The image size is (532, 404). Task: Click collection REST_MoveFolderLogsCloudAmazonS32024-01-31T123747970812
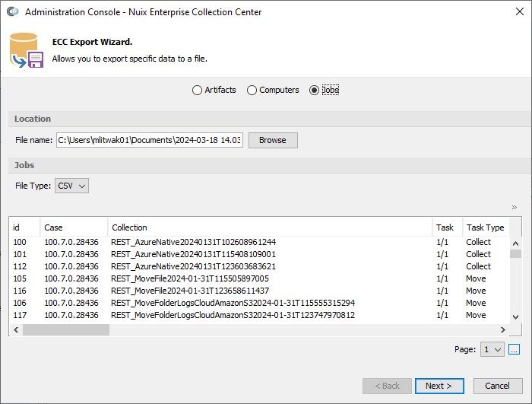[x=233, y=315]
